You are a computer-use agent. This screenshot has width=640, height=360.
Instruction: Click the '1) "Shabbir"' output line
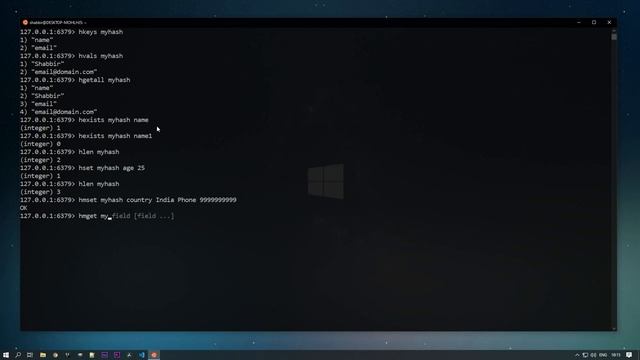point(42,64)
